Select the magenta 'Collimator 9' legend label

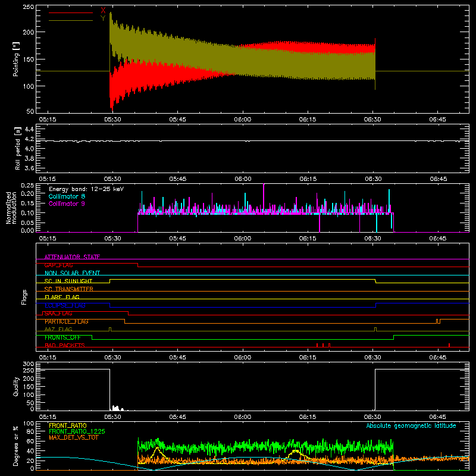pos(67,203)
